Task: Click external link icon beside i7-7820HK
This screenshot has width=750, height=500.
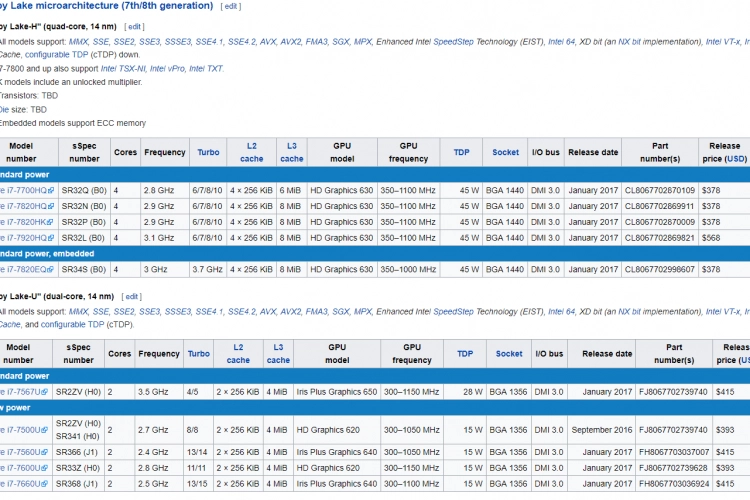Action: pos(50,221)
